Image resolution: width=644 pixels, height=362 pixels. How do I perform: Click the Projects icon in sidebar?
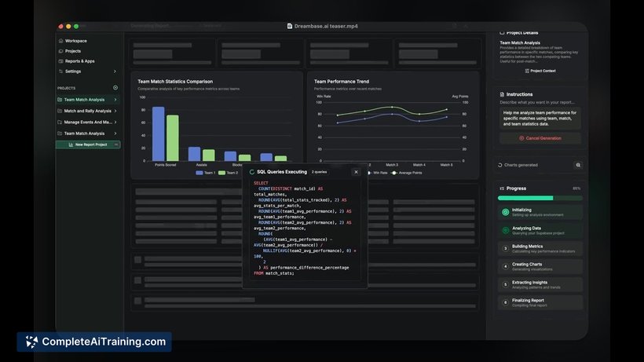click(x=60, y=51)
